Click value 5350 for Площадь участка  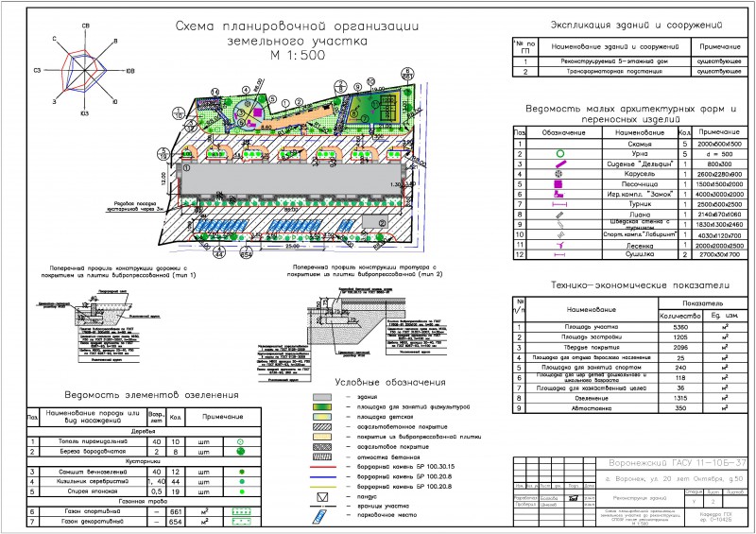point(680,327)
